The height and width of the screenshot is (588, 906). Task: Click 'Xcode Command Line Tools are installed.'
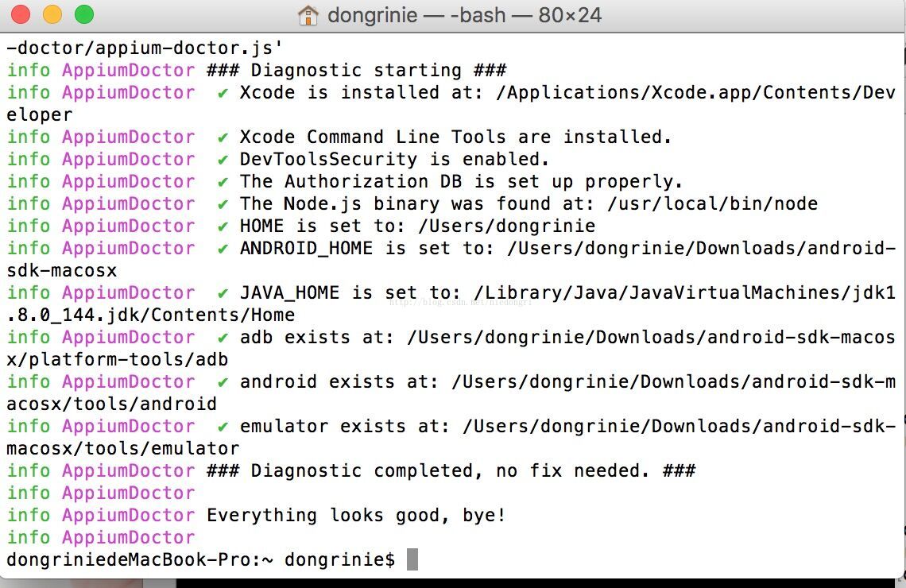click(x=456, y=137)
